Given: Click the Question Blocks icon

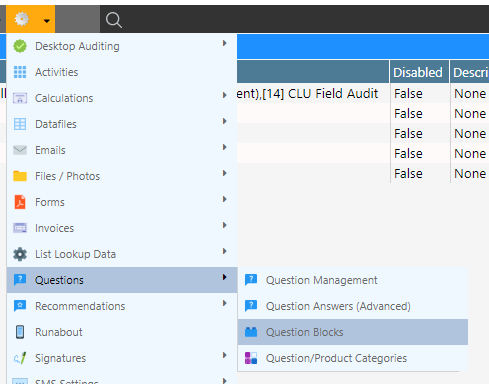Looking at the screenshot, I should 251,332.
